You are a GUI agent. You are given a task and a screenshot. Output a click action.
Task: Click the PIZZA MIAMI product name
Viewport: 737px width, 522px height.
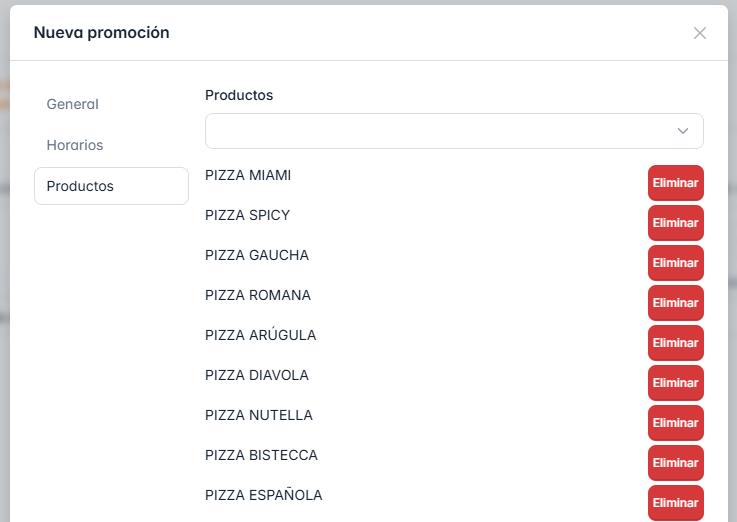click(x=248, y=175)
